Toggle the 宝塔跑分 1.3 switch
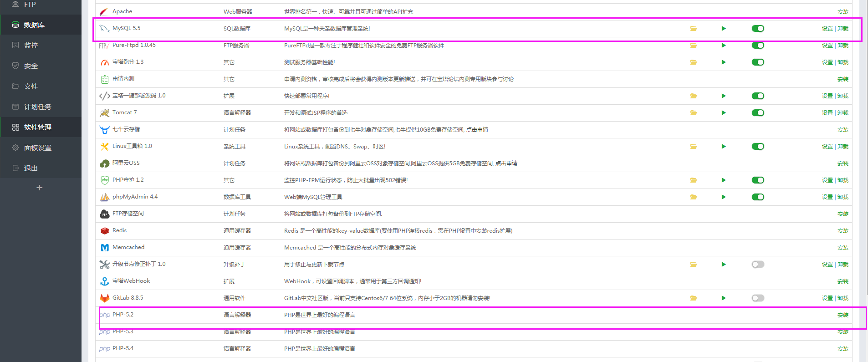Screen dimensions: 868x362 pyautogui.click(x=758, y=62)
